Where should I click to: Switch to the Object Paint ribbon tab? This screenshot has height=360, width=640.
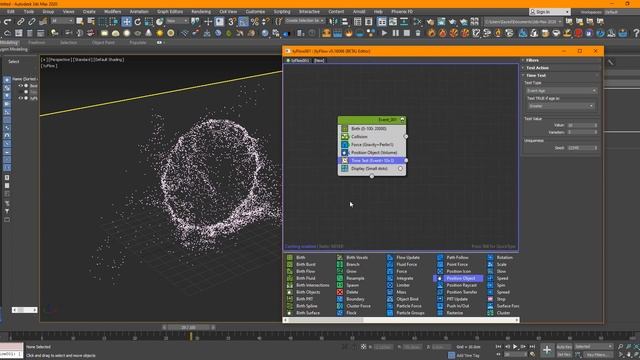click(x=103, y=42)
